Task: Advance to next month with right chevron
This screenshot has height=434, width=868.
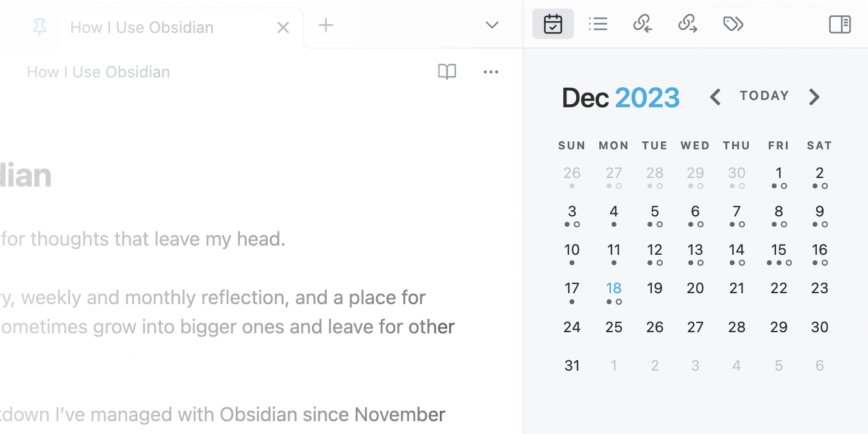Action: point(814,96)
